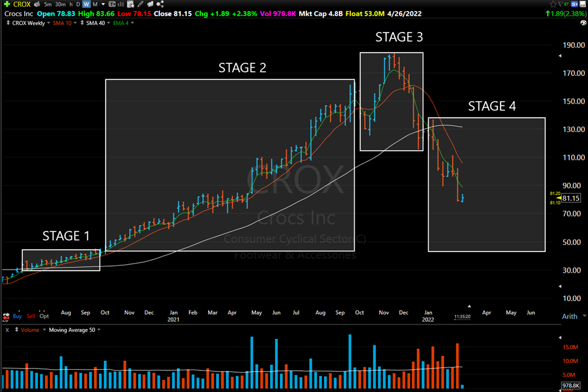588x392 pixels.
Task: Click the Crocs Inc company name
Action: tap(19, 13)
